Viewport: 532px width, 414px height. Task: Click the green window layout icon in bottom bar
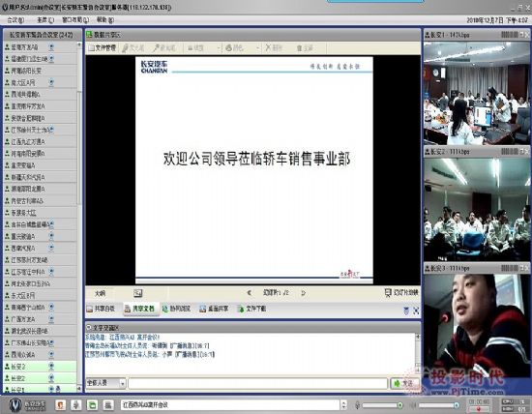(x=92, y=405)
